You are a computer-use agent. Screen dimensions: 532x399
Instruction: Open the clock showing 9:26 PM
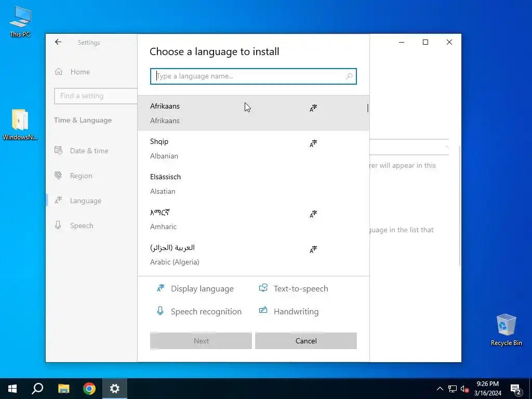(x=487, y=389)
